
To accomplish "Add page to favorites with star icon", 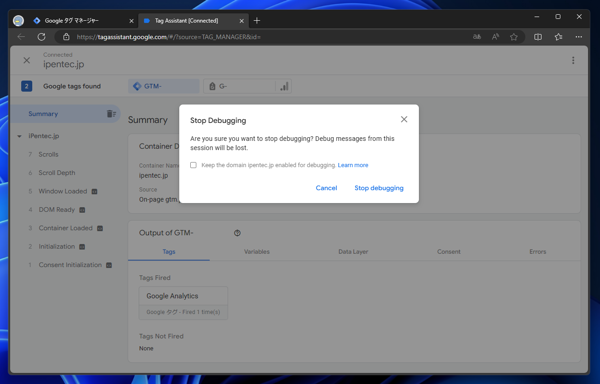I will coord(514,37).
